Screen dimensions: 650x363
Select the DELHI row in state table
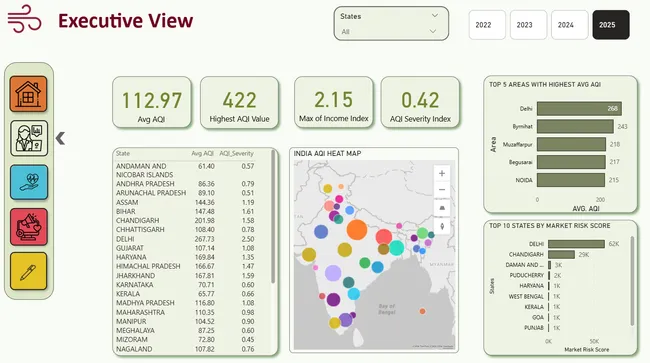[185, 239]
